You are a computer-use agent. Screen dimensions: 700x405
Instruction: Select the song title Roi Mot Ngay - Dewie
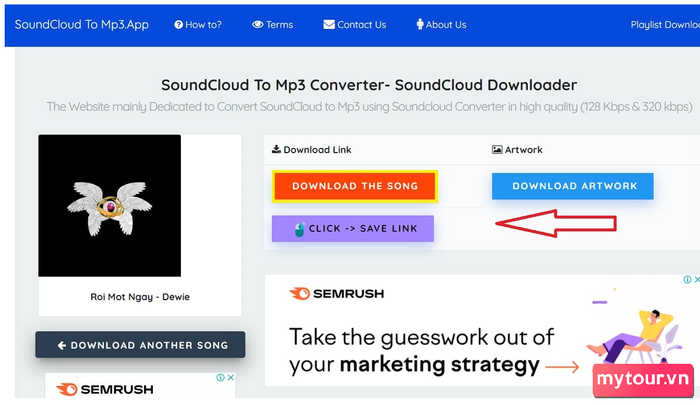click(x=140, y=297)
